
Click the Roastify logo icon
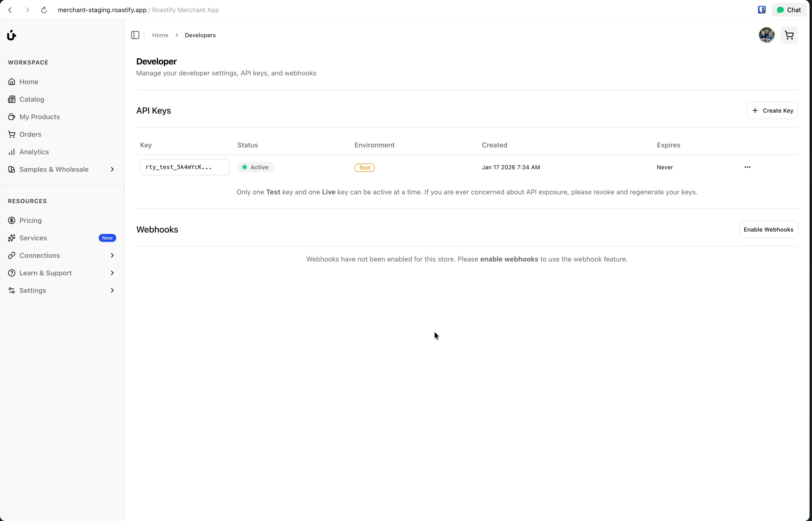(x=11, y=35)
